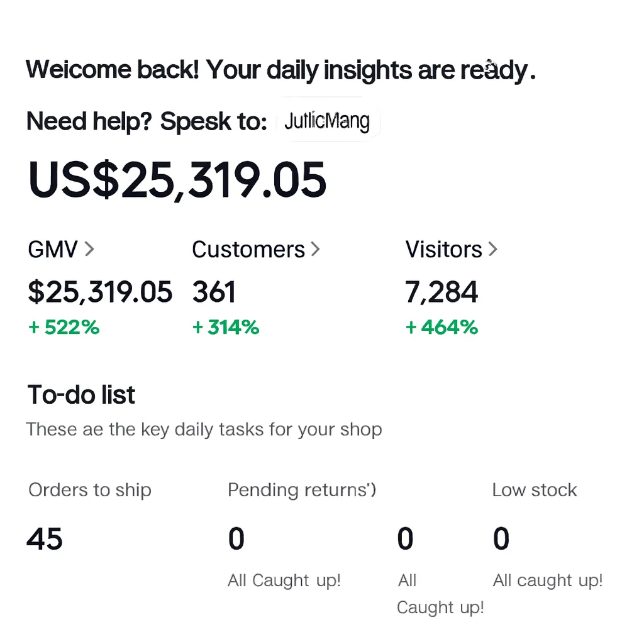Open the Customers metric label

point(248,250)
